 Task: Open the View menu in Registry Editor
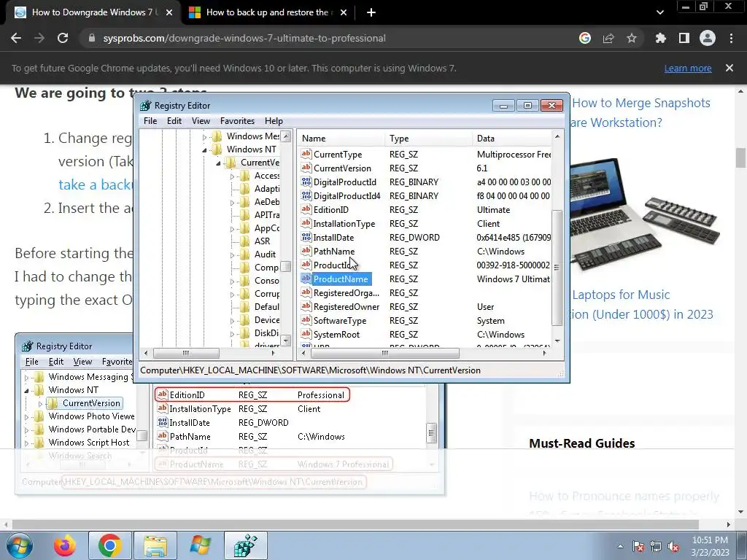click(201, 121)
